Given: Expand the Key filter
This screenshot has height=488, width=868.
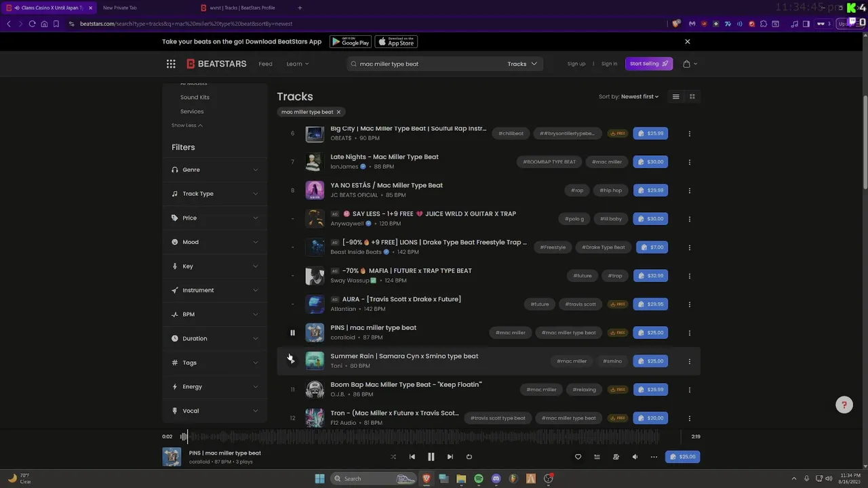Looking at the screenshot, I should [215, 266].
